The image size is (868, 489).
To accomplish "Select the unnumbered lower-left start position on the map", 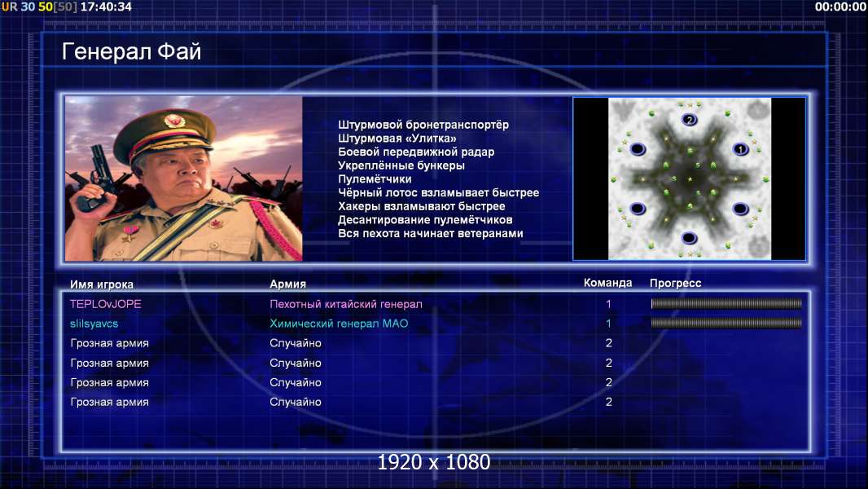I will click(x=638, y=209).
